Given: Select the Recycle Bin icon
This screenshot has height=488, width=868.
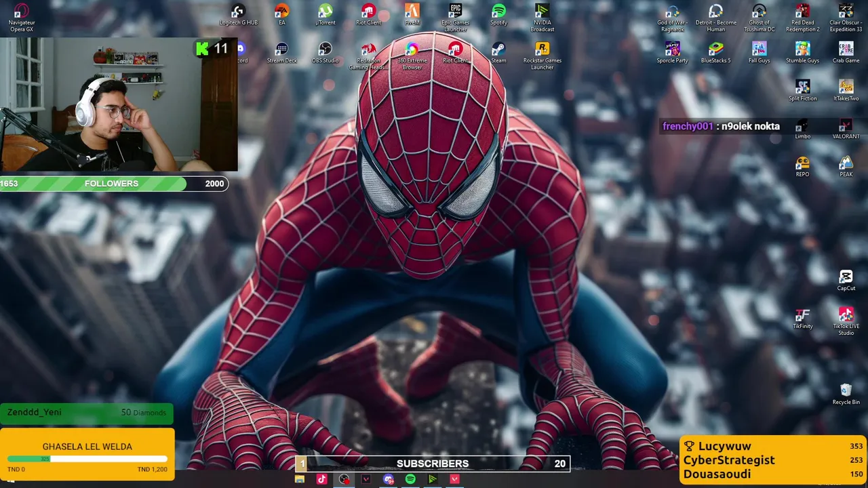Looking at the screenshot, I should coord(846,394).
